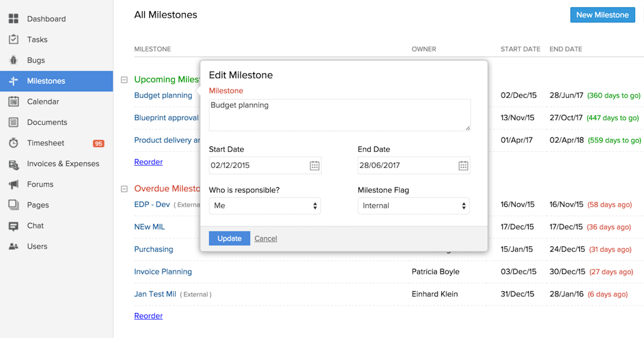
Task: Open the Users section in sidebar
Action: (37, 246)
